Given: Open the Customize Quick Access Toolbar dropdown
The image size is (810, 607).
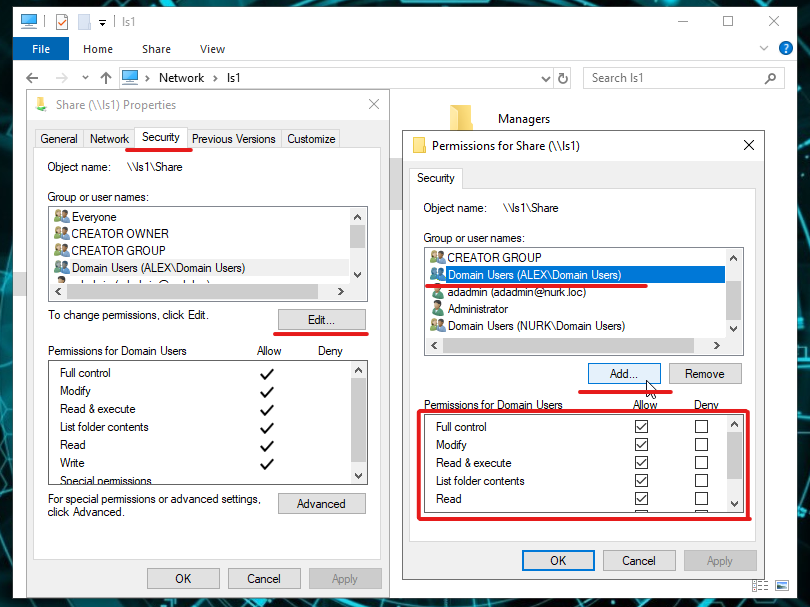Looking at the screenshot, I should coord(102,22).
